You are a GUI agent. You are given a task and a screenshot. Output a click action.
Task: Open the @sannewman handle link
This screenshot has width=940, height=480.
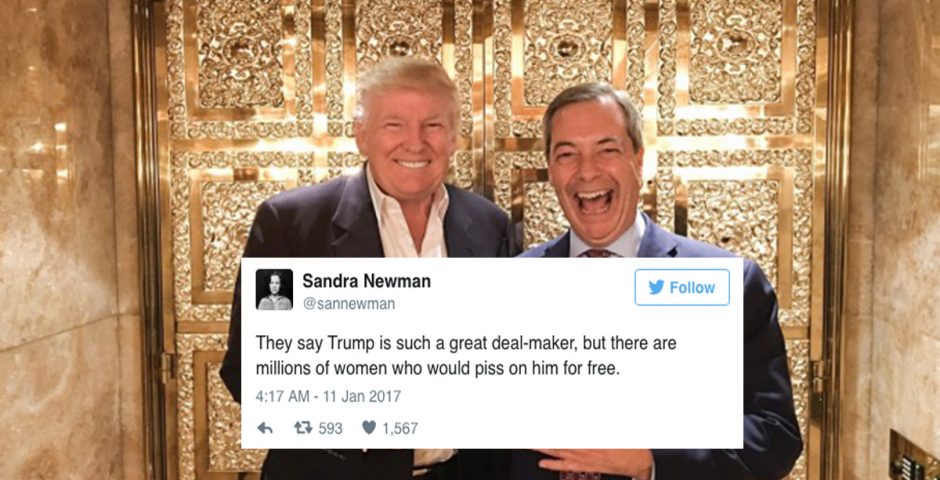pos(348,304)
